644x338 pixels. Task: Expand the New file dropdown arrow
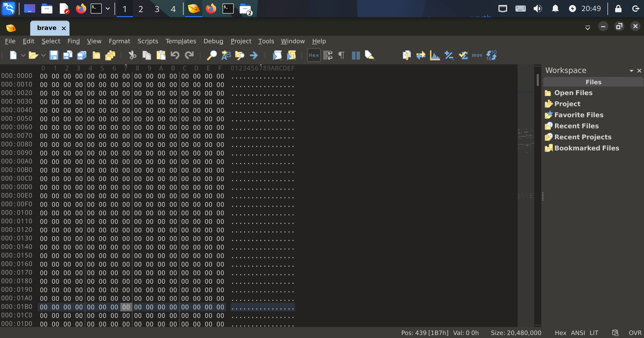[x=23, y=55]
